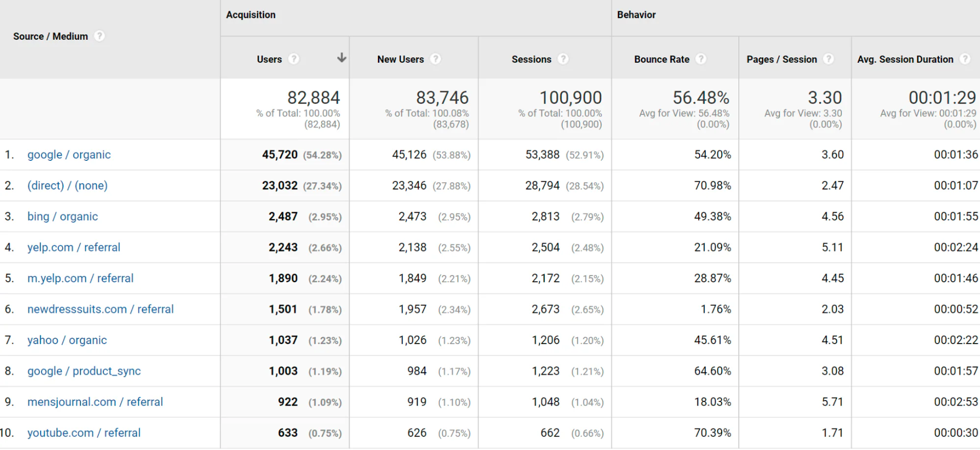View details for yelp.com / referral

point(74,247)
